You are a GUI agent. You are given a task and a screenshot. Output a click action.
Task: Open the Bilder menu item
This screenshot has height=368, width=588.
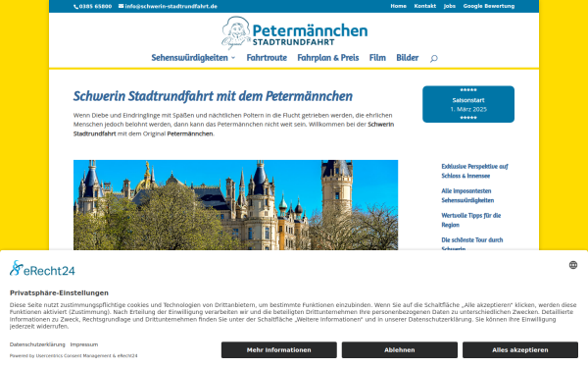tap(408, 58)
